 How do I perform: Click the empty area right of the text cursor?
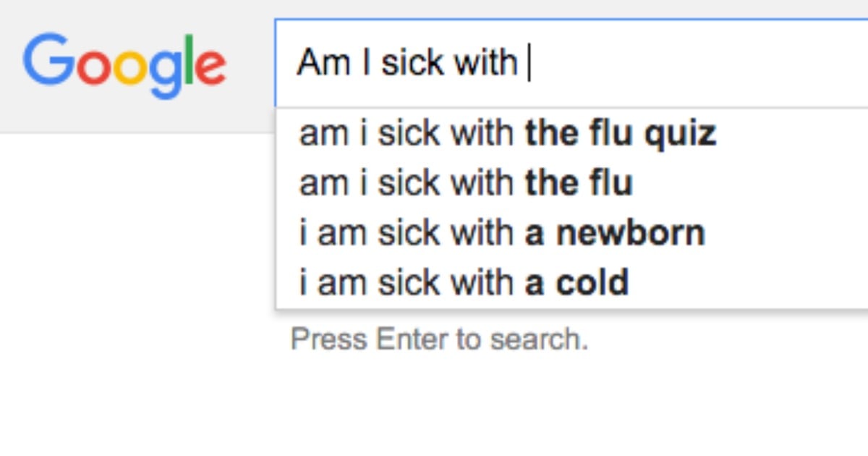pyautogui.click(x=698, y=63)
